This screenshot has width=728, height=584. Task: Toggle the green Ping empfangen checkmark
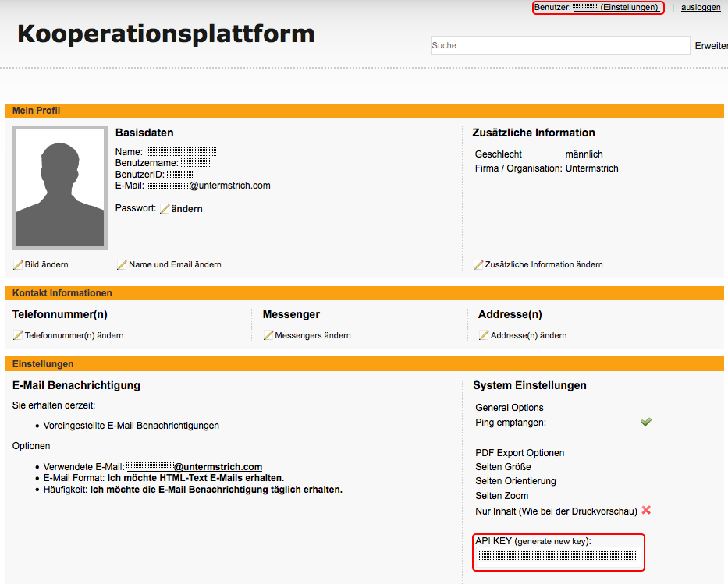tap(646, 422)
